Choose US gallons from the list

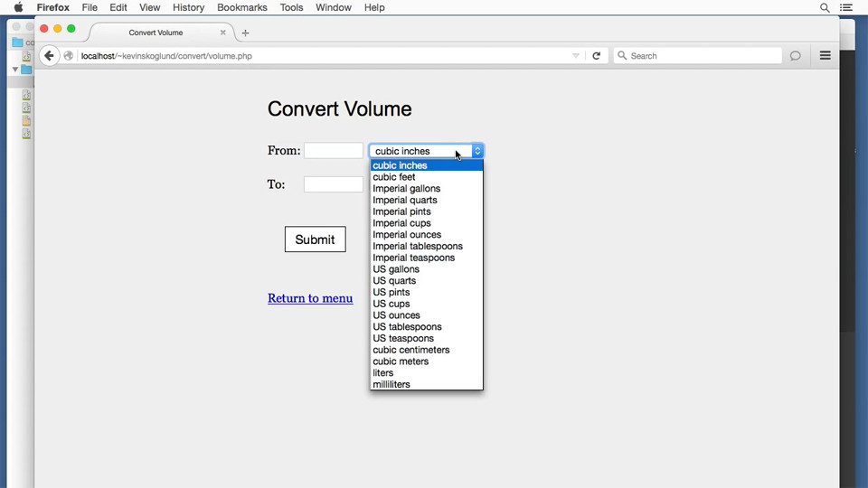(x=426, y=269)
